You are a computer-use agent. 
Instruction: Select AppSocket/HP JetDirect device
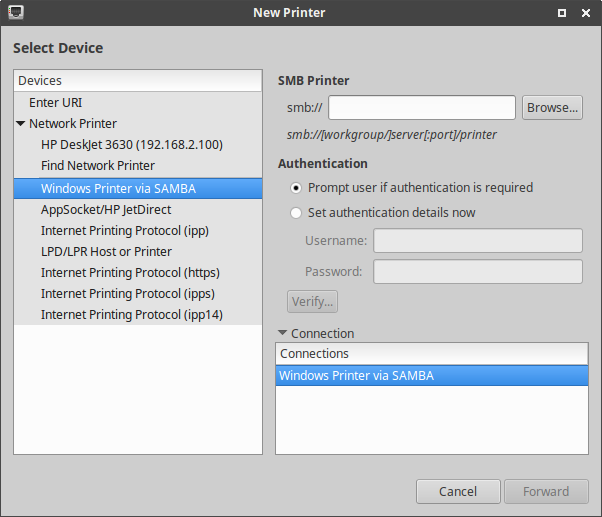106,209
